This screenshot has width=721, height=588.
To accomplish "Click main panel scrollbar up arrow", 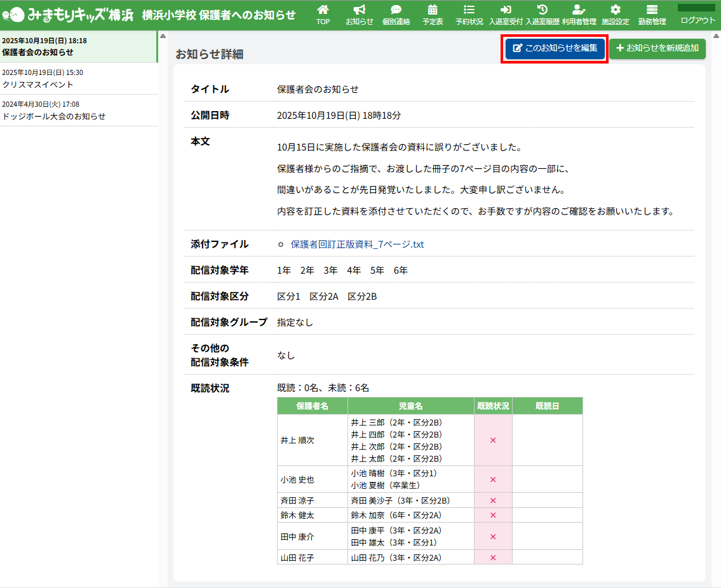I will [x=716, y=36].
